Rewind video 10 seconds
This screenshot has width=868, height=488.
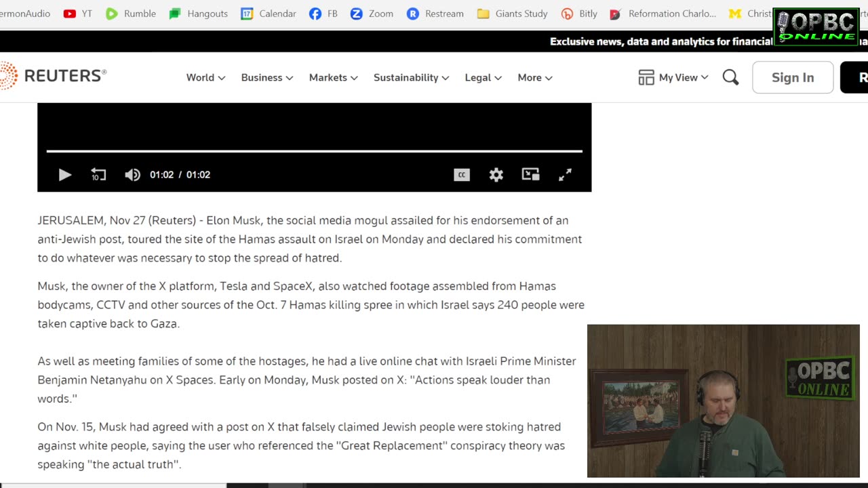[x=98, y=175]
